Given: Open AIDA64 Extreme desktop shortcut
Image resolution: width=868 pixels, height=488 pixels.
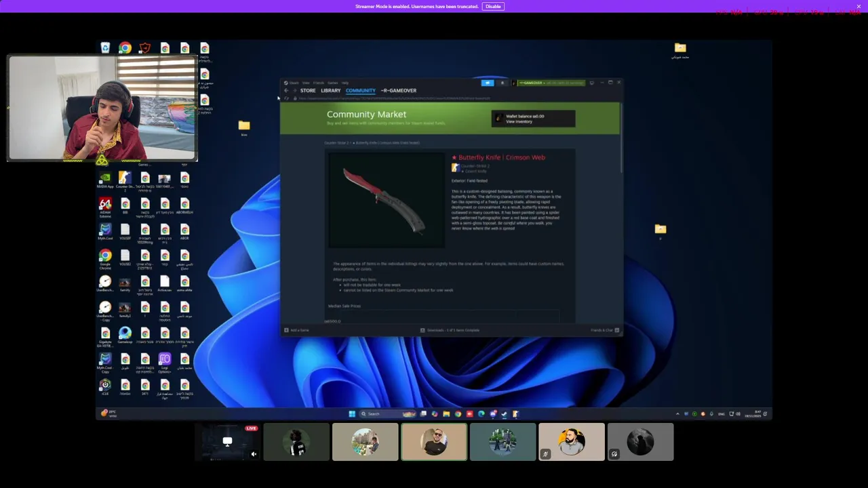Looking at the screenshot, I should [x=105, y=207].
